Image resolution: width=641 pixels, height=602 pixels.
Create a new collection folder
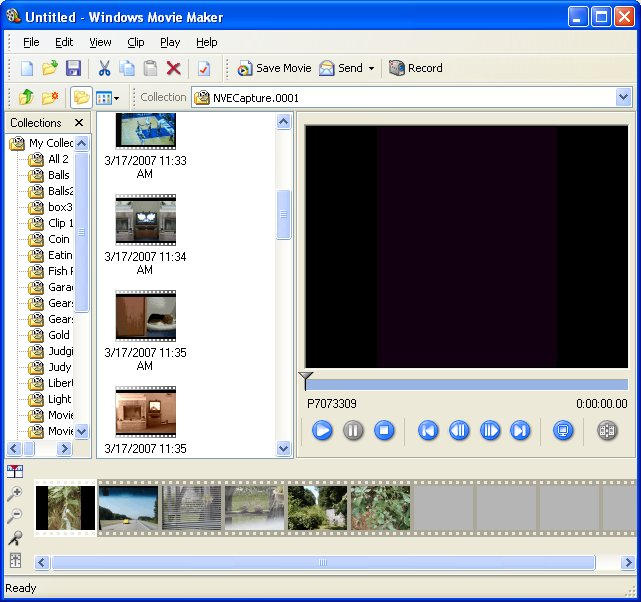point(50,97)
